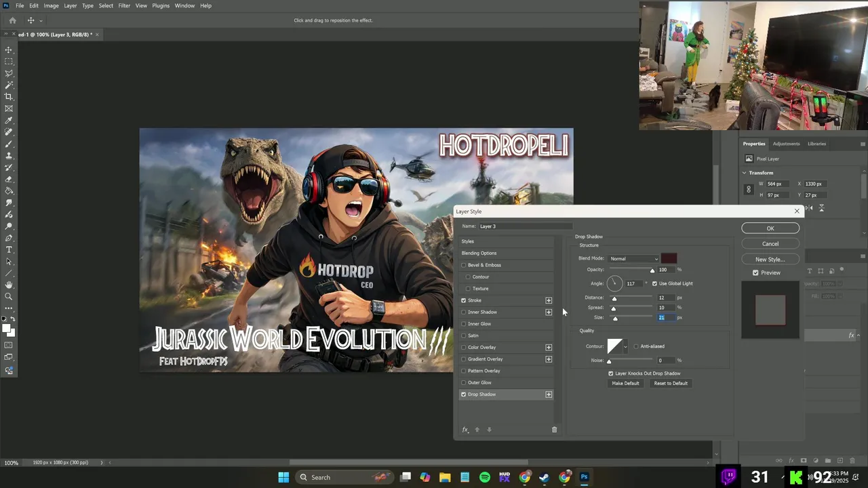Collapse the Transform section in Properties

tap(745, 173)
